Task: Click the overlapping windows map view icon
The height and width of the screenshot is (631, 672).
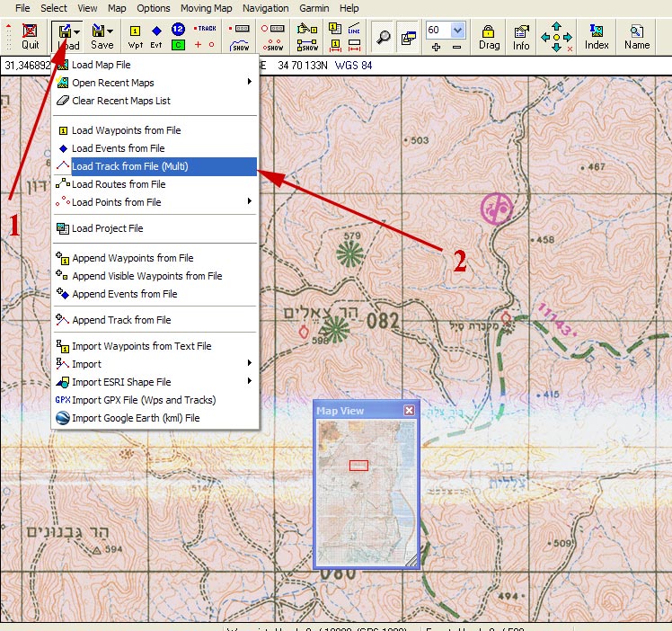Action: pos(408,37)
